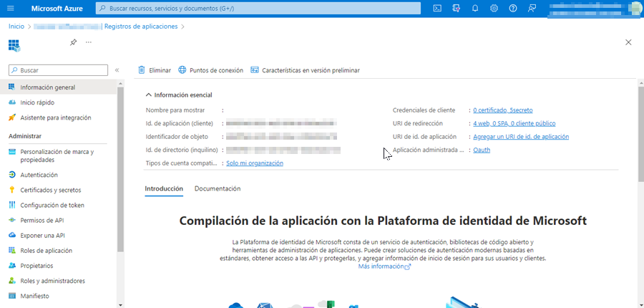Open Cloud Shell from the top bar

[438, 8]
